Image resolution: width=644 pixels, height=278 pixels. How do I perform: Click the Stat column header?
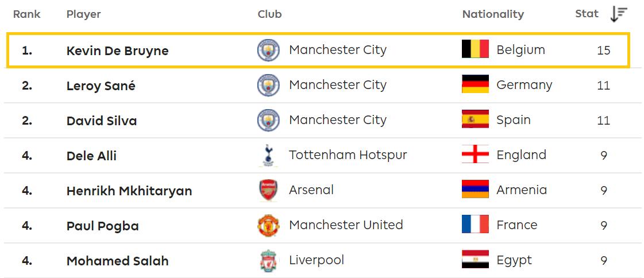pos(587,14)
